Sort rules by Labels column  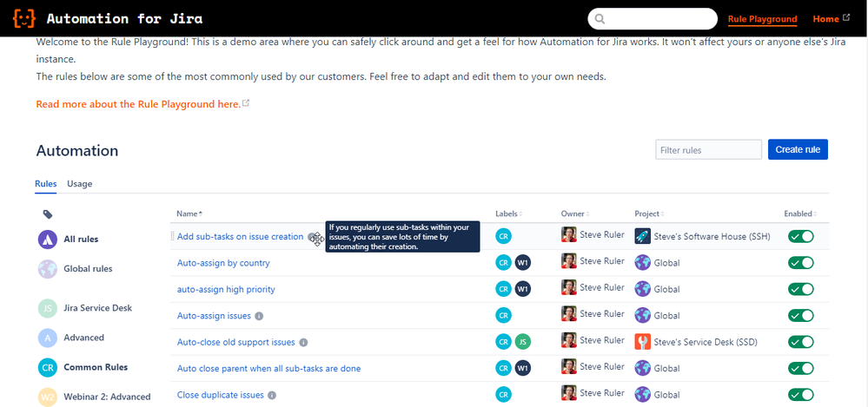[509, 213]
